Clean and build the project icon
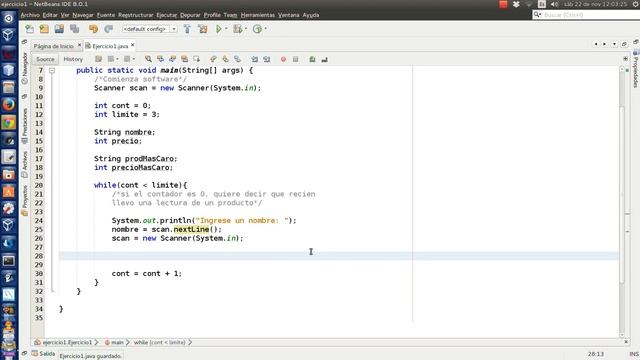The width and height of the screenshot is (640, 360). tap(202, 29)
